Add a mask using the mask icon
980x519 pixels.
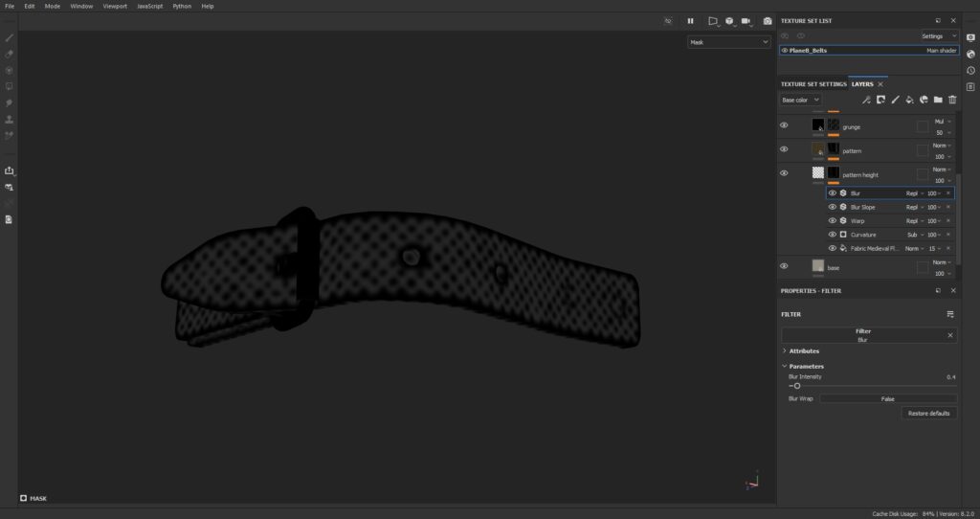(880, 100)
